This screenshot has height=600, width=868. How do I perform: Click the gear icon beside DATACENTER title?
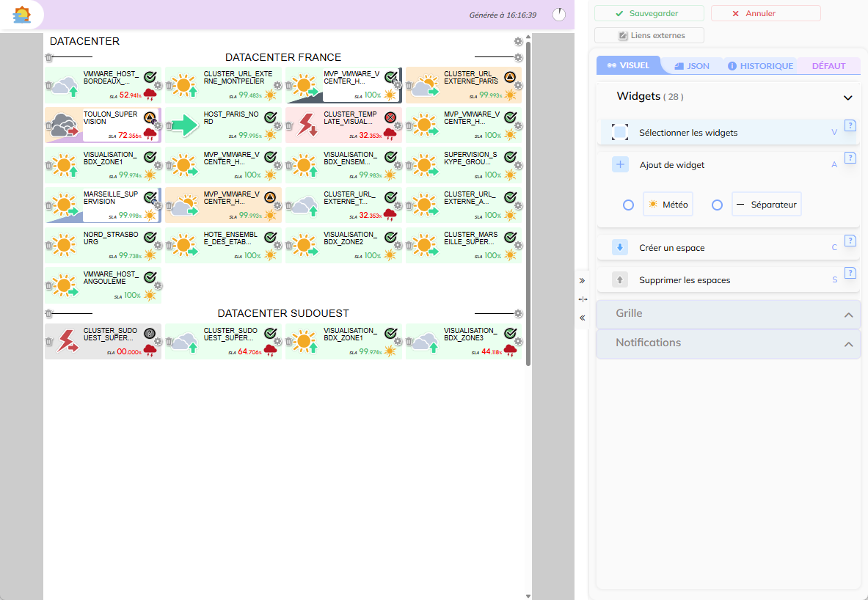pos(519,42)
